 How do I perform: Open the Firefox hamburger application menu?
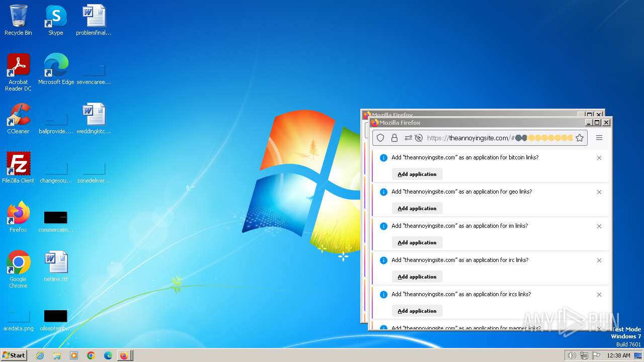[599, 138]
